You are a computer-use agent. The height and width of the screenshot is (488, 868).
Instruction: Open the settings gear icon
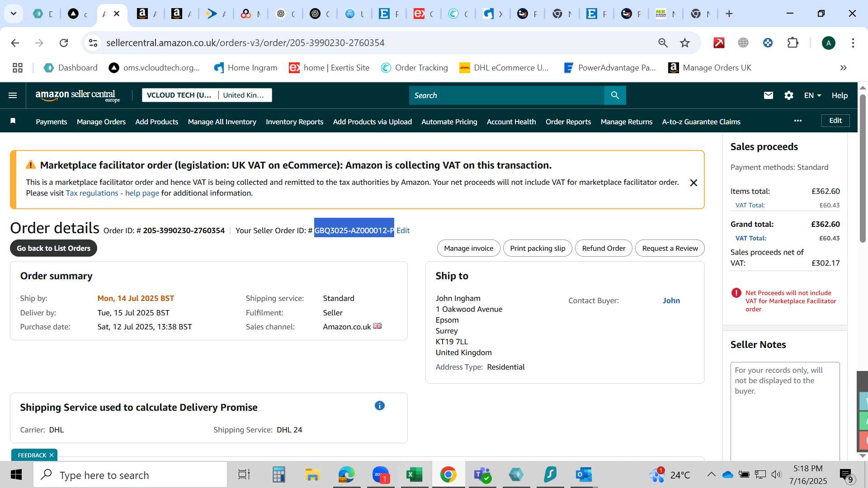[x=788, y=95]
